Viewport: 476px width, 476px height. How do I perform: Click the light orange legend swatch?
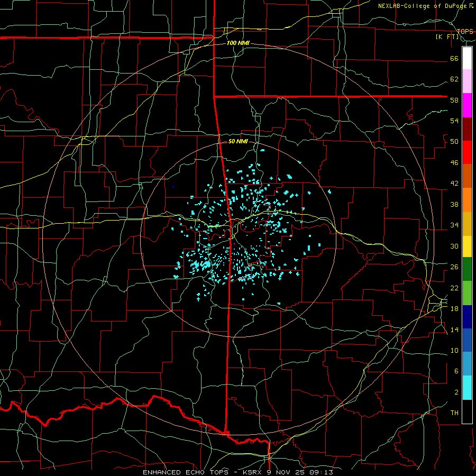point(467,200)
